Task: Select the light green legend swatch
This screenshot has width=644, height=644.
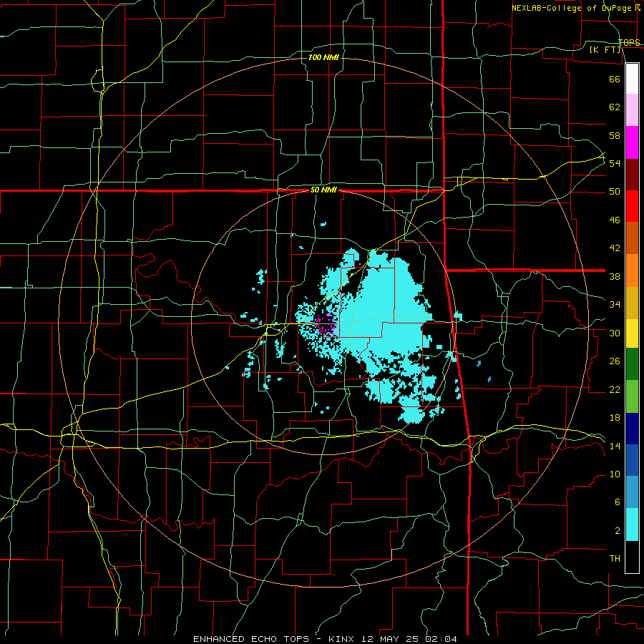Action: 632,396
